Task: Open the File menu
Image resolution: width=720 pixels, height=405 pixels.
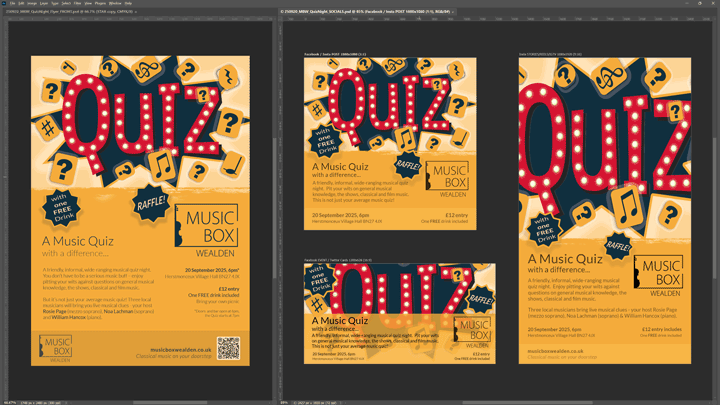Action: (x=13, y=3)
